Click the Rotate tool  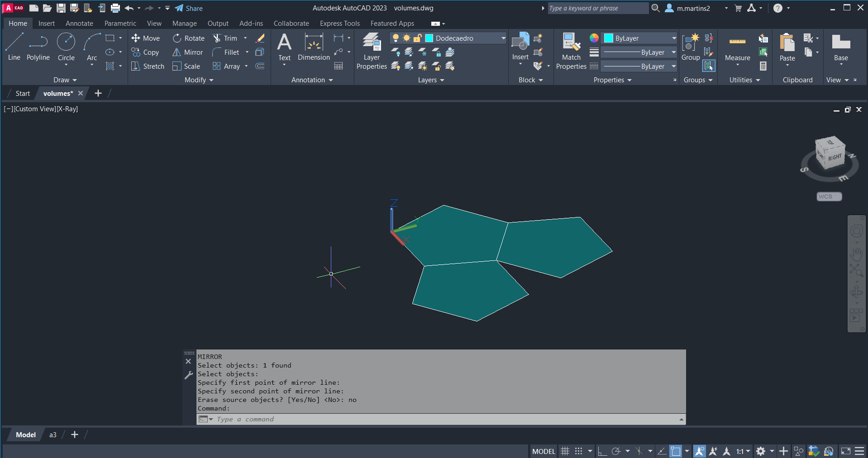click(x=189, y=38)
